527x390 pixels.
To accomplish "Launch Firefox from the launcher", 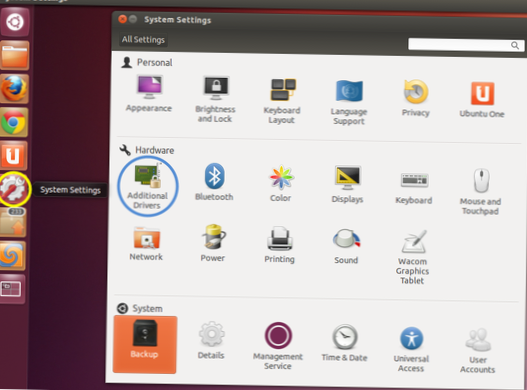I will pyautogui.click(x=14, y=89).
